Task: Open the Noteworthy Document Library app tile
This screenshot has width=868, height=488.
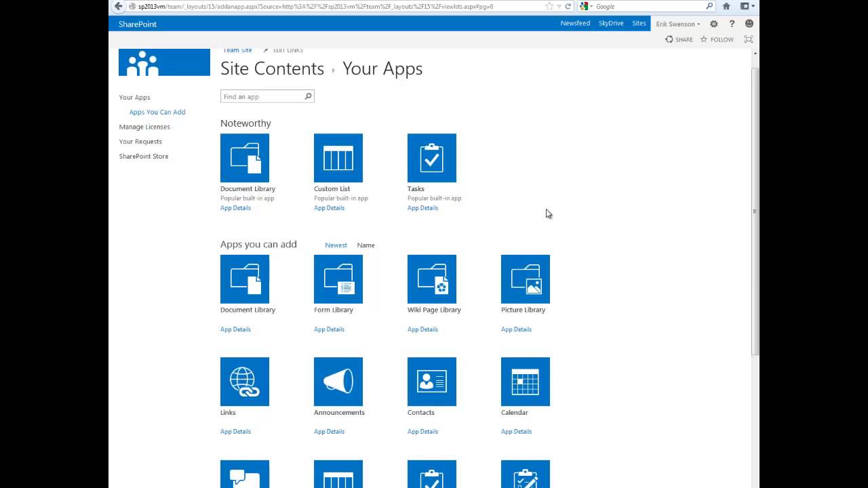Action: (245, 158)
